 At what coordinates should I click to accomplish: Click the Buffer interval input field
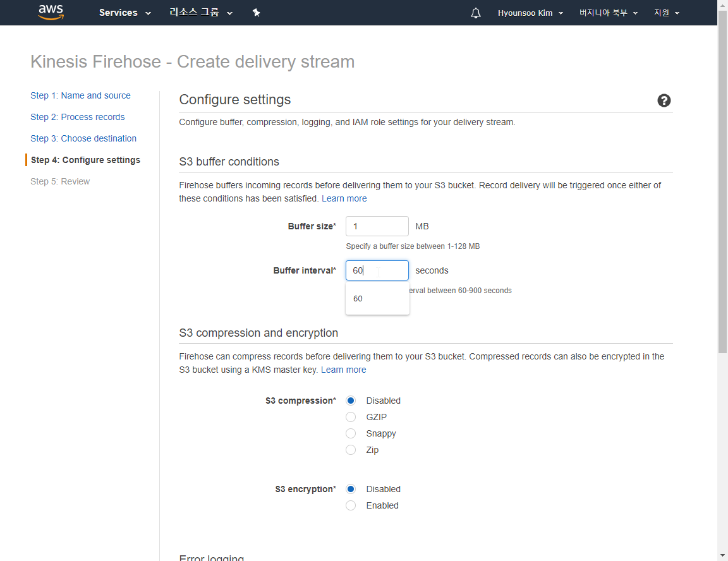pyautogui.click(x=377, y=270)
